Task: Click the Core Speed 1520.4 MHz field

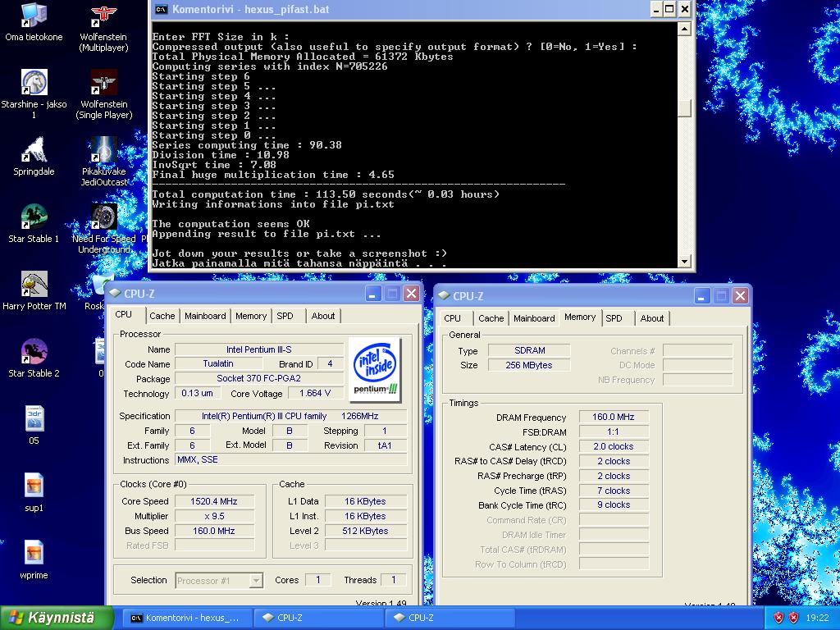Action: pyautogui.click(x=214, y=501)
